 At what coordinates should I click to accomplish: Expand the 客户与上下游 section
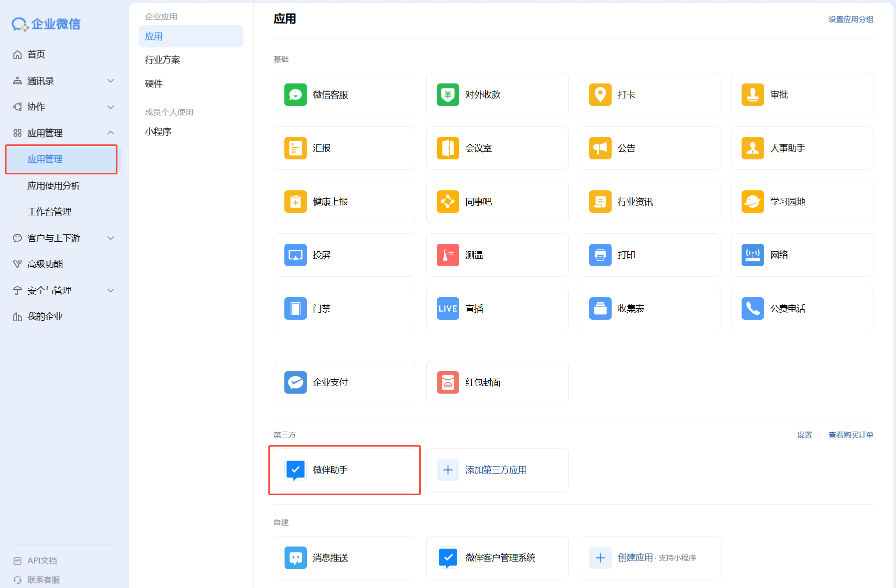tap(111, 238)
